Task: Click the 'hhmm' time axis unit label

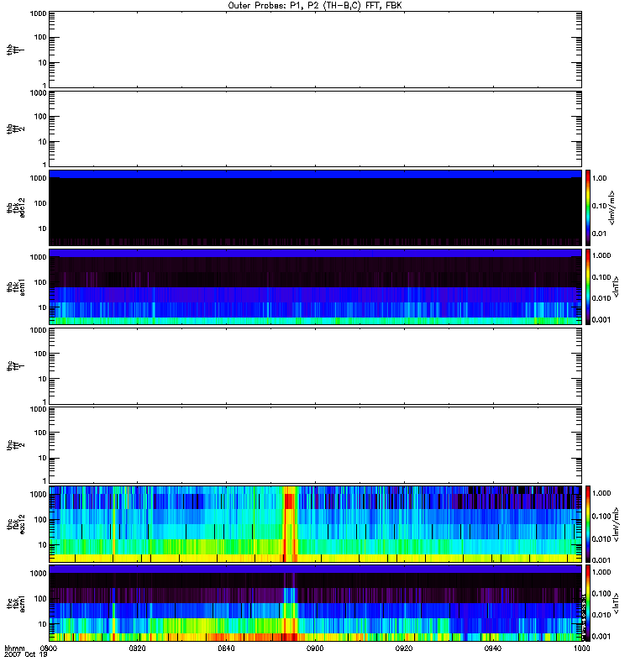Action: pos(14,648)
